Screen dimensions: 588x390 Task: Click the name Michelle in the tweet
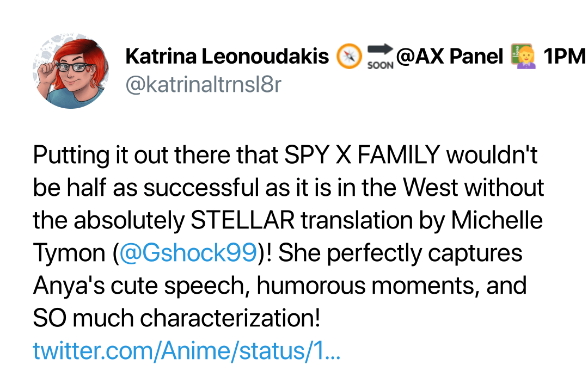click(497, 220)
